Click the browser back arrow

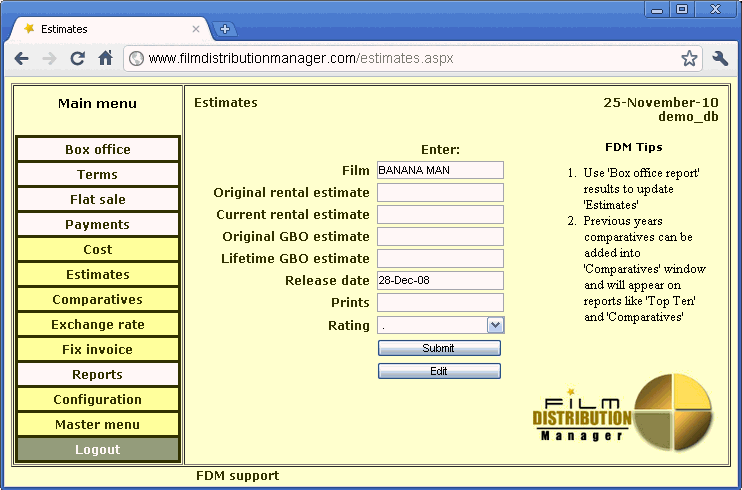pyautogui.click(x=21, y=58)
